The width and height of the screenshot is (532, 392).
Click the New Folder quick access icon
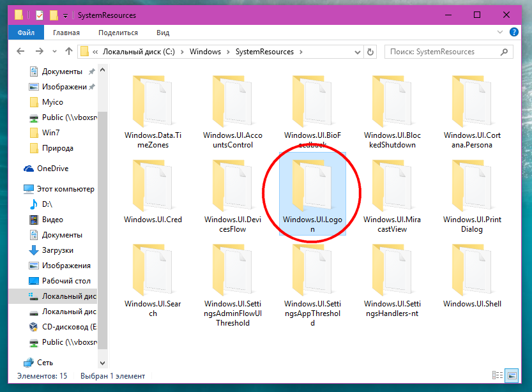54,15
